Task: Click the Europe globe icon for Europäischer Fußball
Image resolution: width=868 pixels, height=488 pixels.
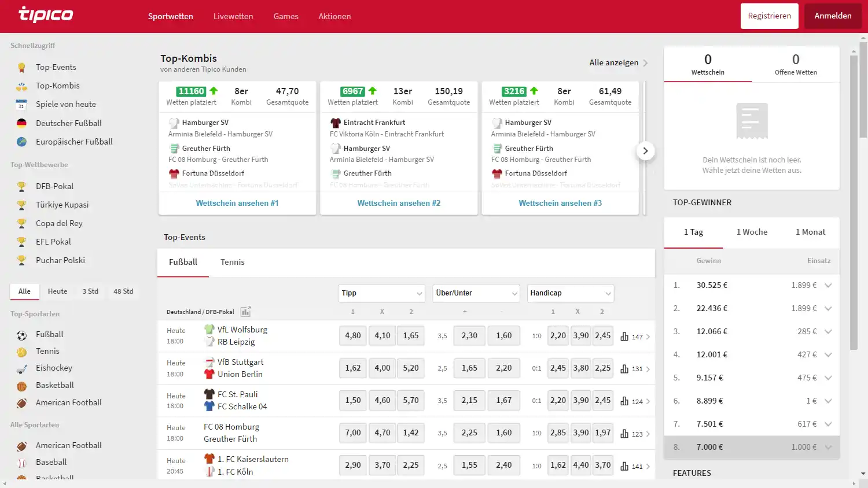Action: click(21, 142)
